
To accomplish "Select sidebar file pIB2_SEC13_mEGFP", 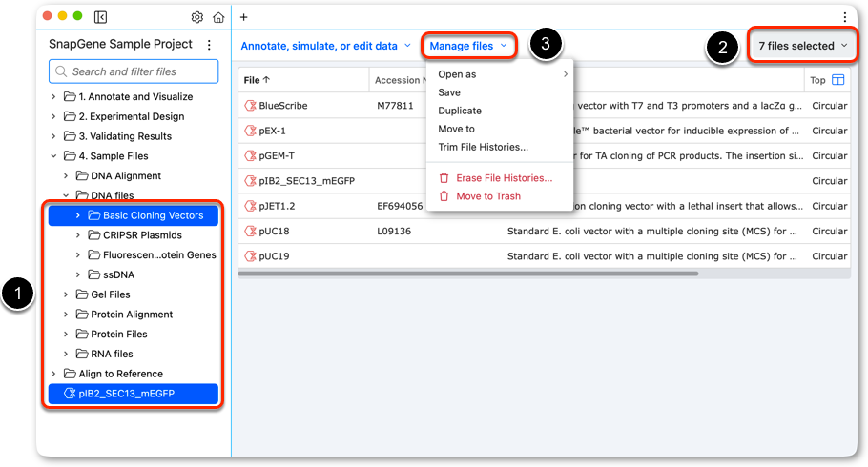I will (134, 394).
